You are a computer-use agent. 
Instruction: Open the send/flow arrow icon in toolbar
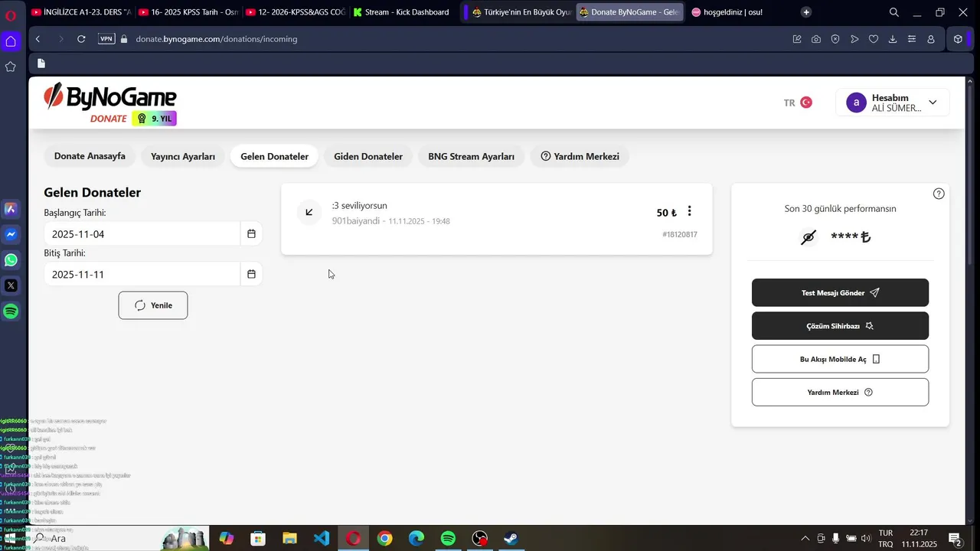tap(854, 39)
